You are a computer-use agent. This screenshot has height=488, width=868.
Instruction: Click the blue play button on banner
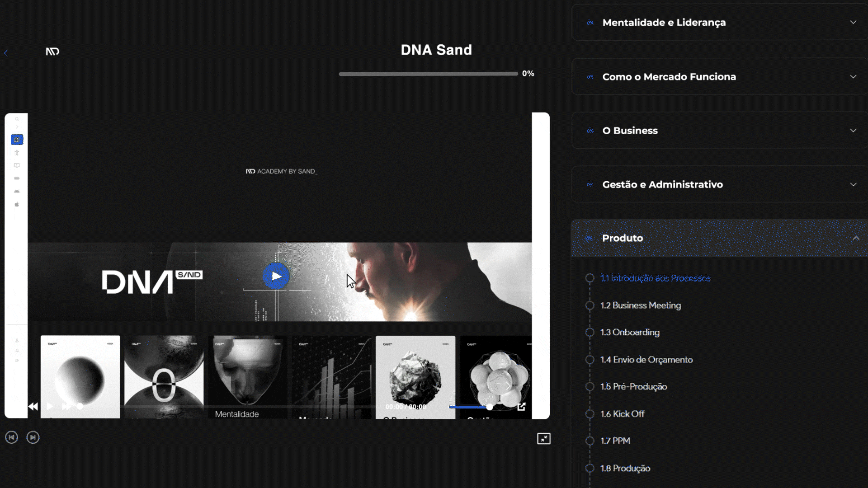click(x=276, y=276)
